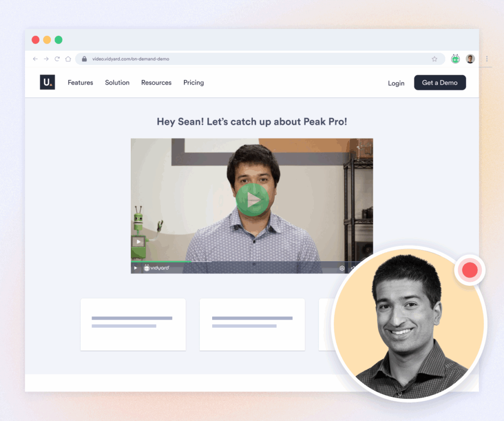Open the video settings gear
This screenshot has height=421, width=504.
tap(342, 268)
